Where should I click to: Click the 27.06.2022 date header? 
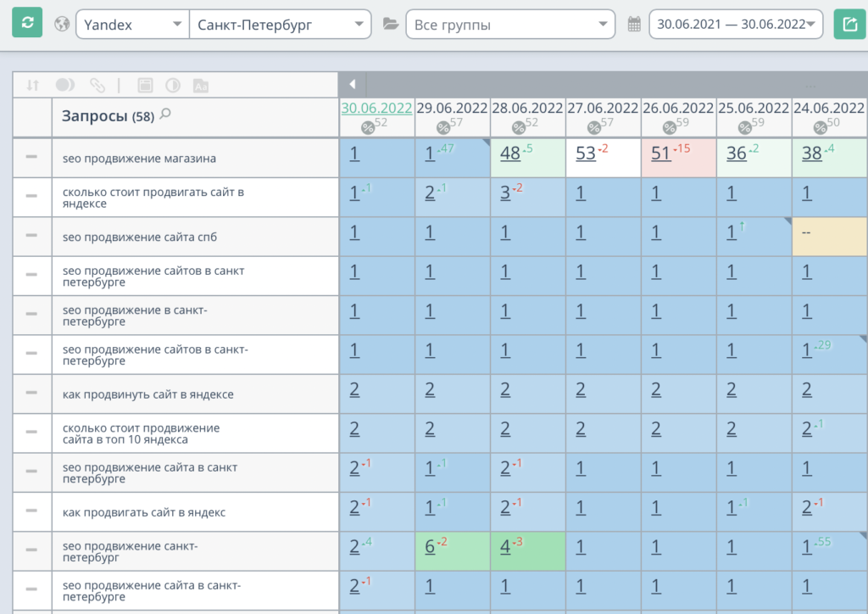(x=603, y=108)
